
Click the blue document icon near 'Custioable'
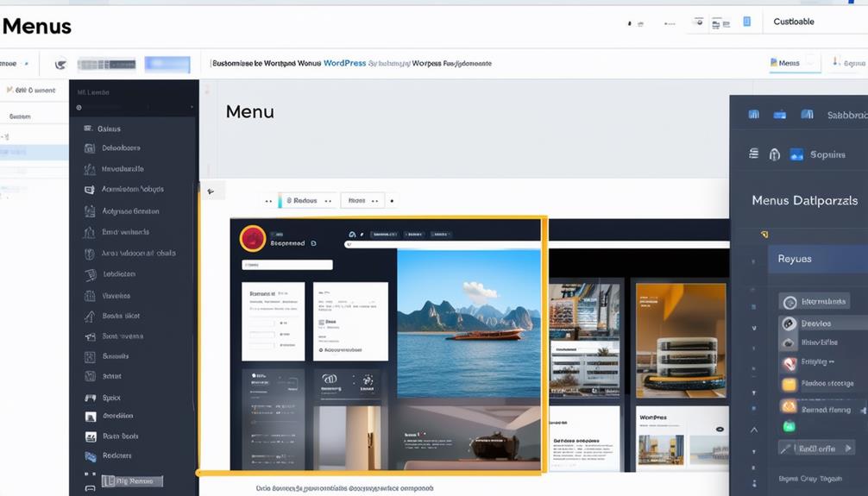tap(746, 22)
